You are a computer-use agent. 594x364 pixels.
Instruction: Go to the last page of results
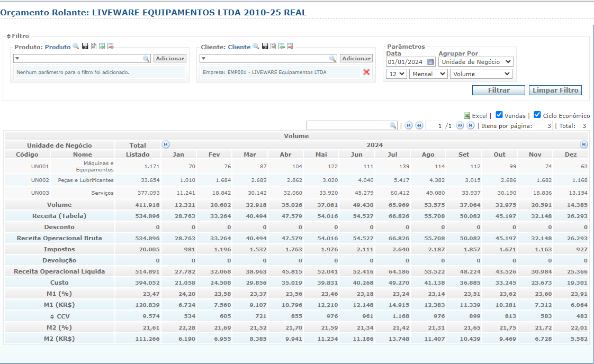pyautogui.click(x=470, y=126)
